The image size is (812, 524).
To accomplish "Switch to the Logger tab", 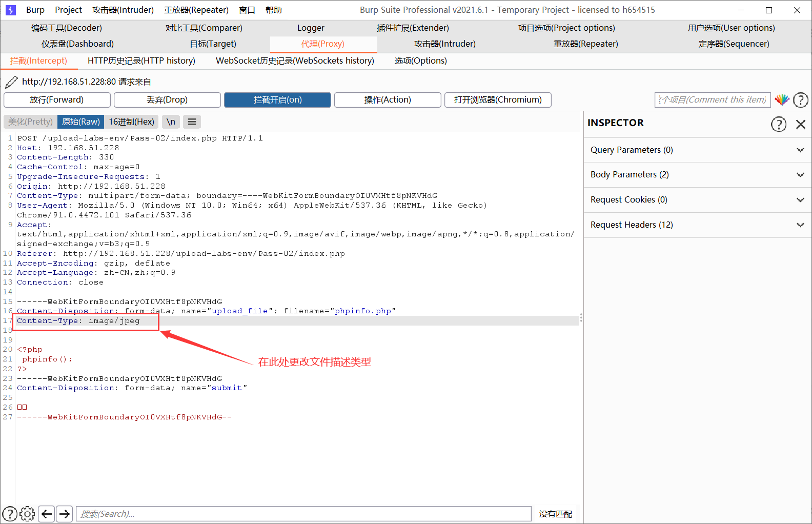I will pyautogui.click(x=311, y=28).
